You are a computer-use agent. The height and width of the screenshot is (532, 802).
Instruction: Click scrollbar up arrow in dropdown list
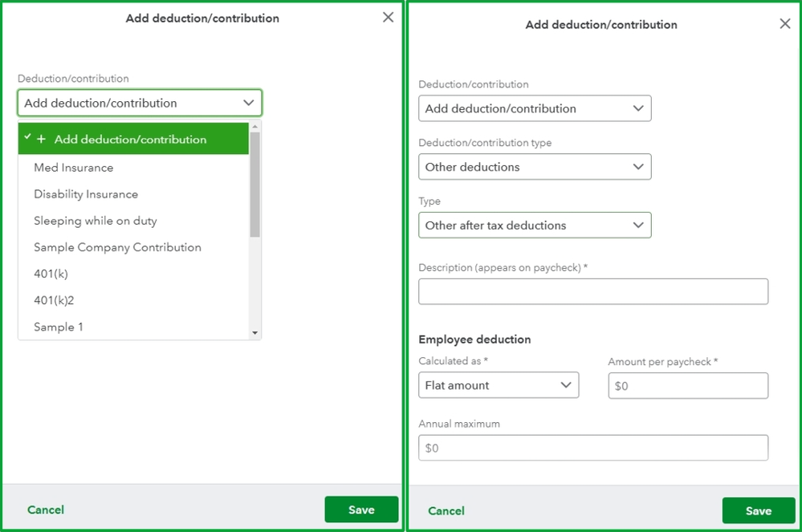pos(255,127)
